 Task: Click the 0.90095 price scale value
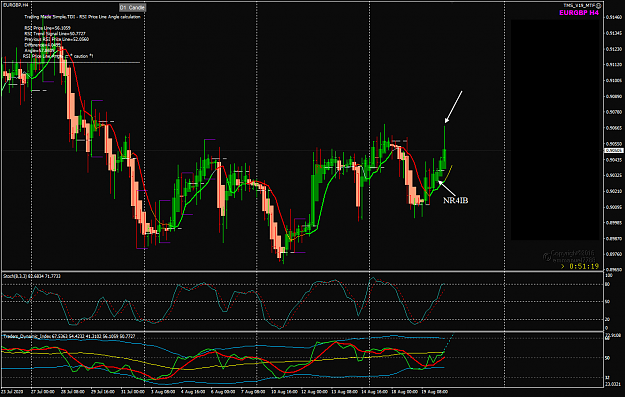pos(614,207)
